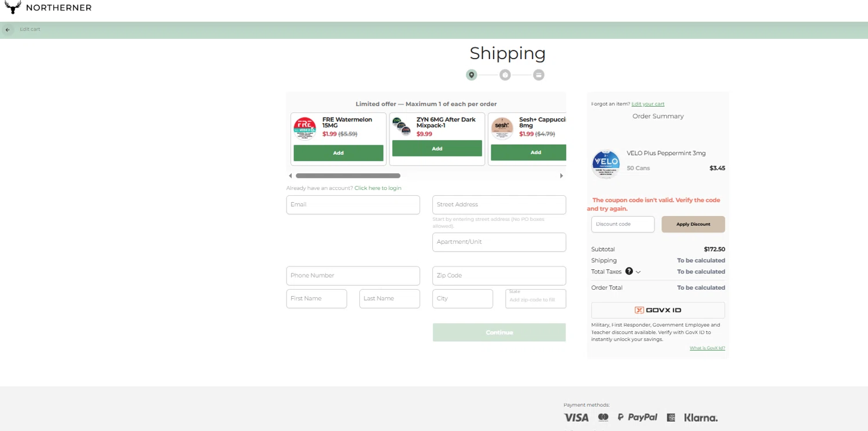Viewport: 868px width, 431px height.
Task: Open the Northerner moose logo homepage
Action: 48,8
